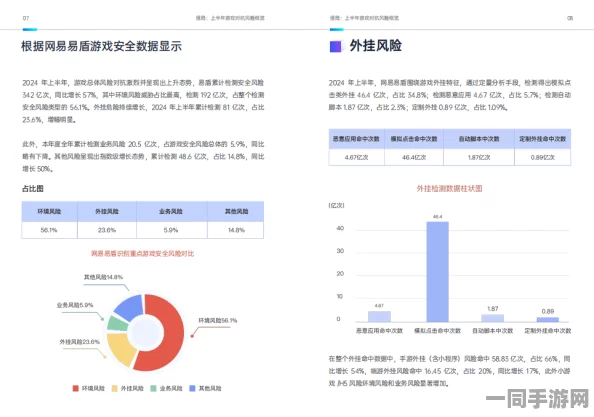The height and width of the screenshot is (417, 594).
Task: Click the x-axis label 模拟点击命中次数
Action: [438, 331]
